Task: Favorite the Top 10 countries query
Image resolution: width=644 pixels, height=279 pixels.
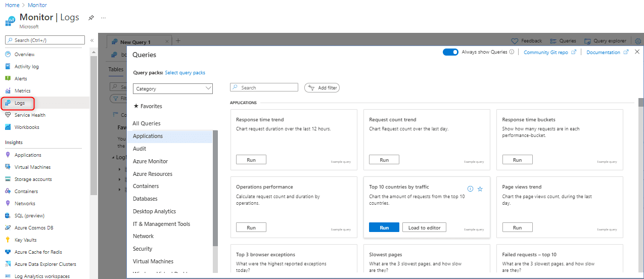Action: coord(480,189)
